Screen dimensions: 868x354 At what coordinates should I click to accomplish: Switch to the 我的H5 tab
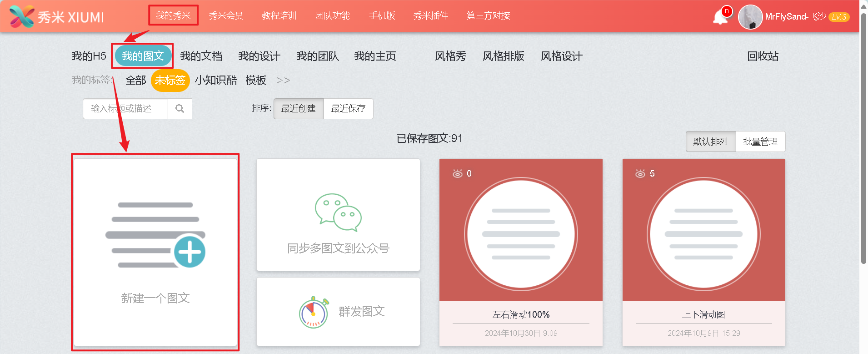click(x=89, y=56)
